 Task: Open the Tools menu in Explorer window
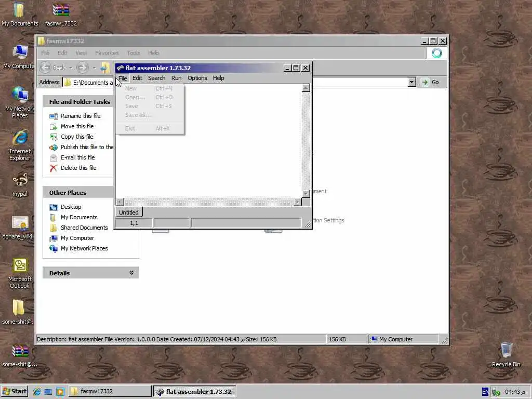[134, 53]
